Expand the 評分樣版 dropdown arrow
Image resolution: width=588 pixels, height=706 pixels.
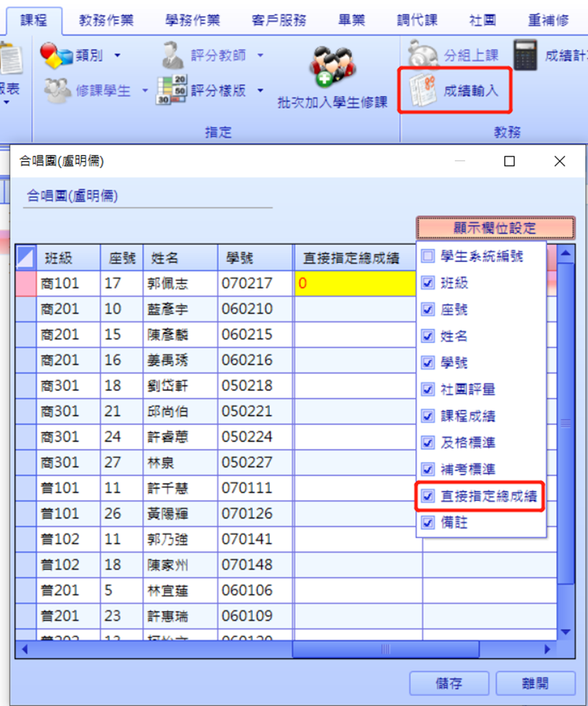(x=261, y=90)
